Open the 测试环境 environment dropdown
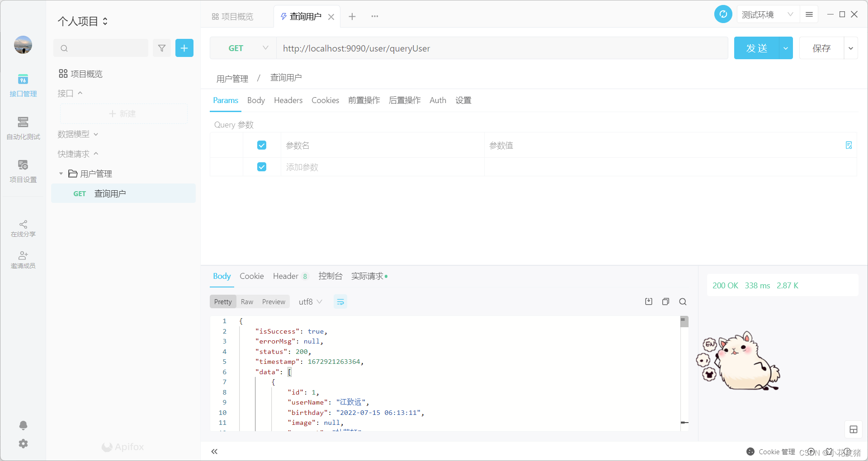The height and width of the screenshot is (461, 868). 768,14
